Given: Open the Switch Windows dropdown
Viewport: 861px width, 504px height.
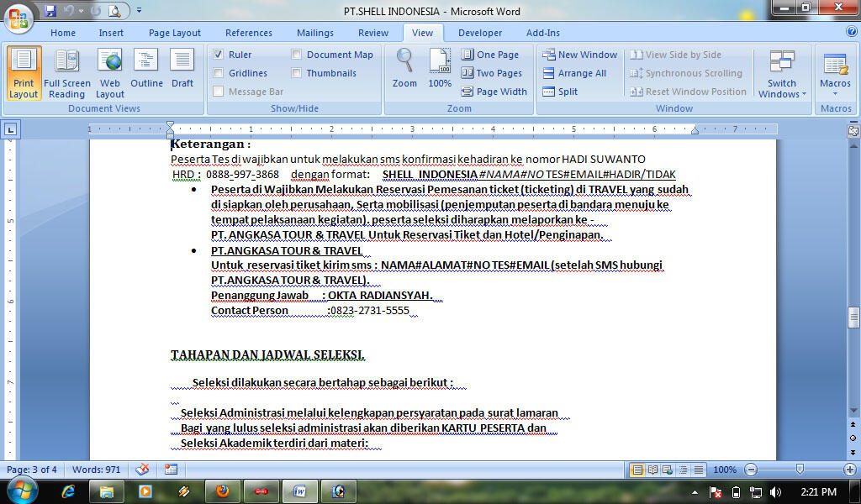Looking at the screenshot, I should 782,73.
